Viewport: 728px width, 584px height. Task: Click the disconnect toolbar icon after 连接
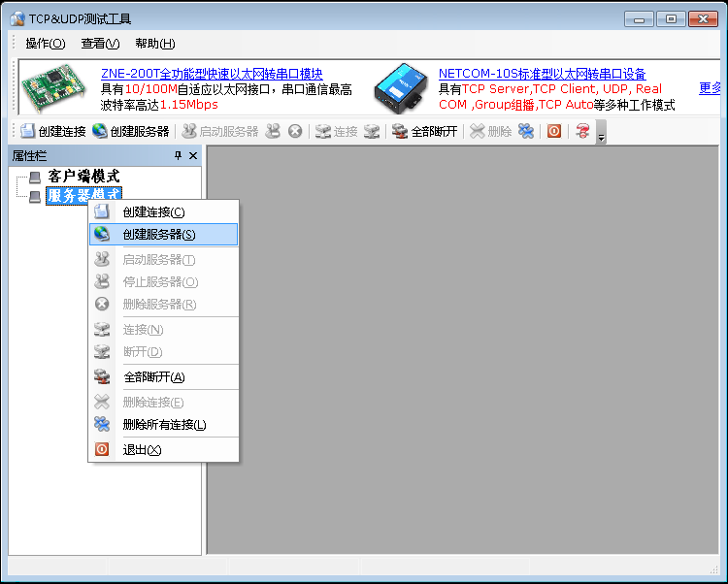pos(372,131)
